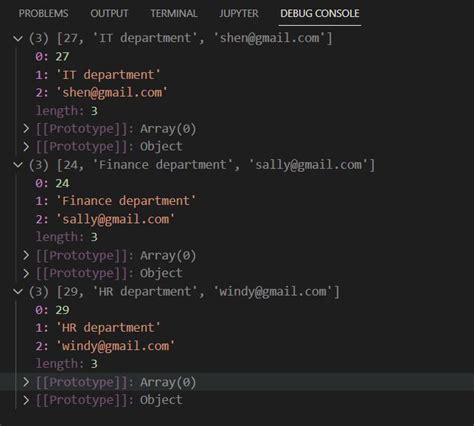Click the header text [27, 'IT department', 'shen@gmail.com']
The width and height of the screenshot is (474, 426).
pos(195,38)
